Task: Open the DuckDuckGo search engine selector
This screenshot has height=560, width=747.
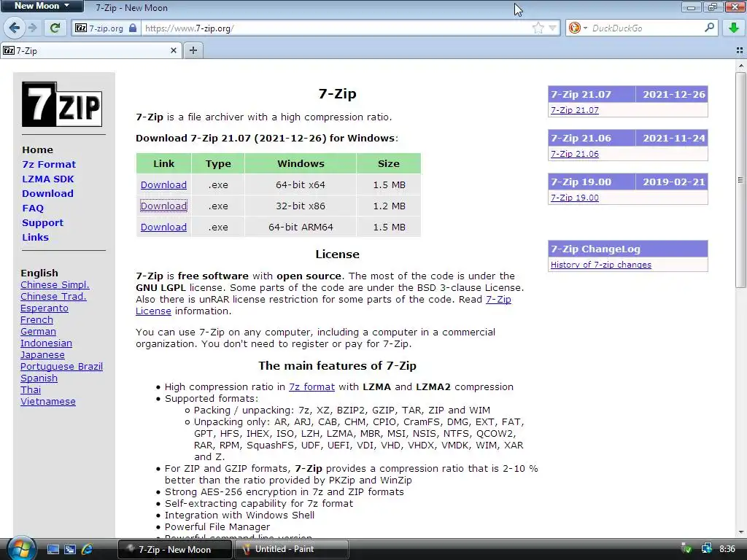Action: pyautogui.click(x=578, y=28)
